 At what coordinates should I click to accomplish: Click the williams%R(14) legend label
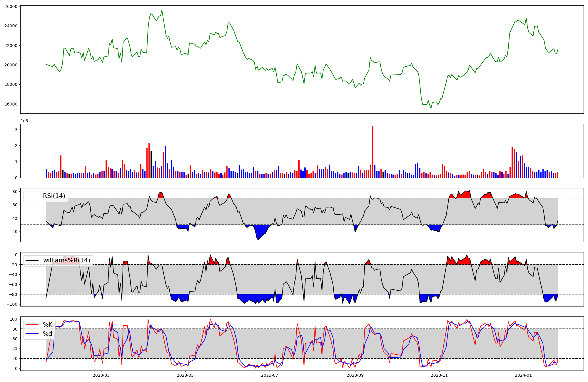[x=66, y=260]
